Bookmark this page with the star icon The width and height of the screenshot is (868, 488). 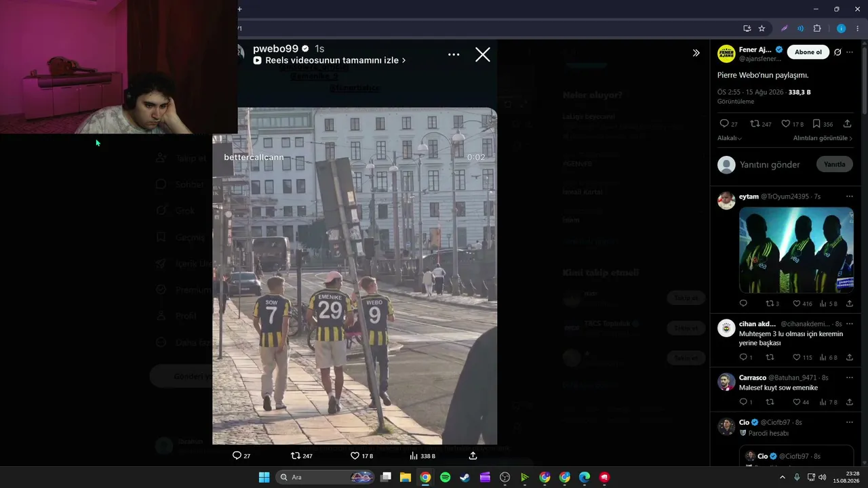coord(762,28)
